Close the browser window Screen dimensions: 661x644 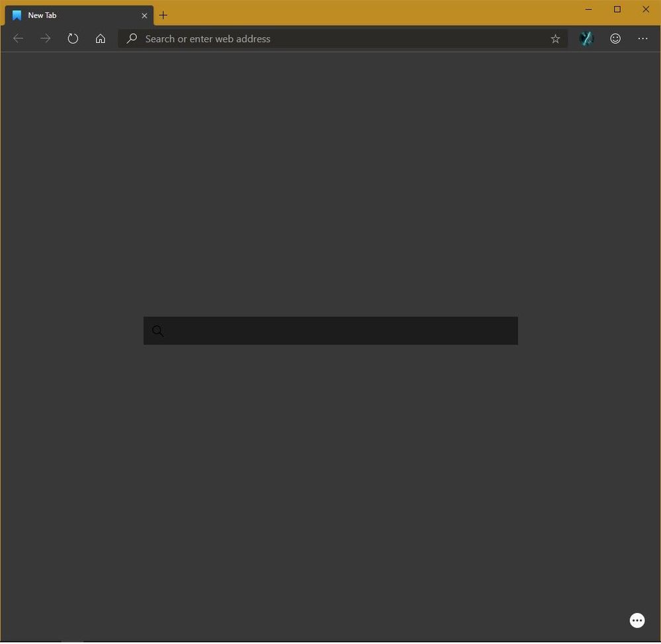(x=645, y=9)
